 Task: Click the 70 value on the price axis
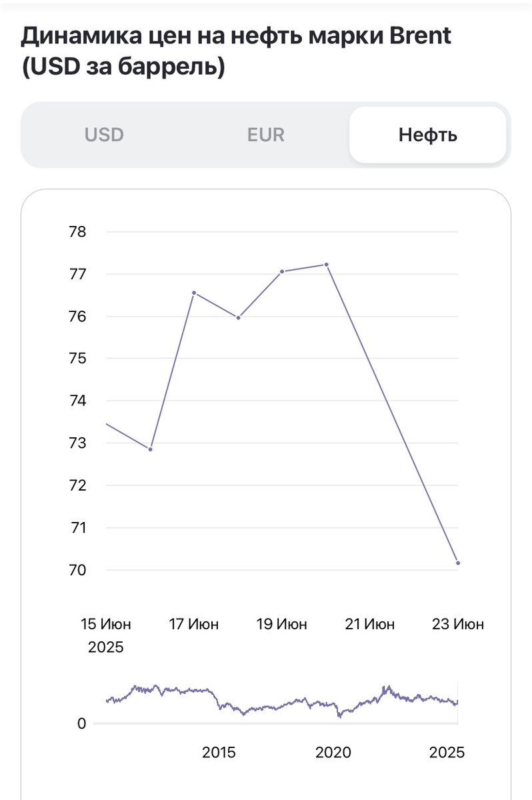click(78, 570)
